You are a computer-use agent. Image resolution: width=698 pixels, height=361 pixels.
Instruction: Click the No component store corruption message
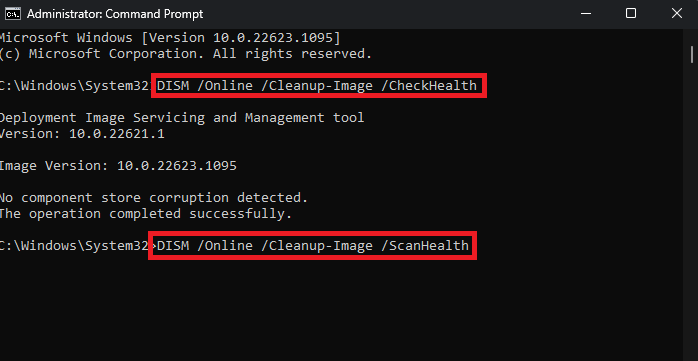coord(154,198)
